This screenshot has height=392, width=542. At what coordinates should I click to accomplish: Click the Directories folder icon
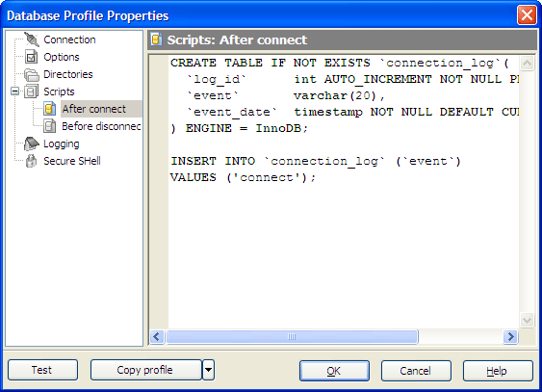(x=32, y=74)
